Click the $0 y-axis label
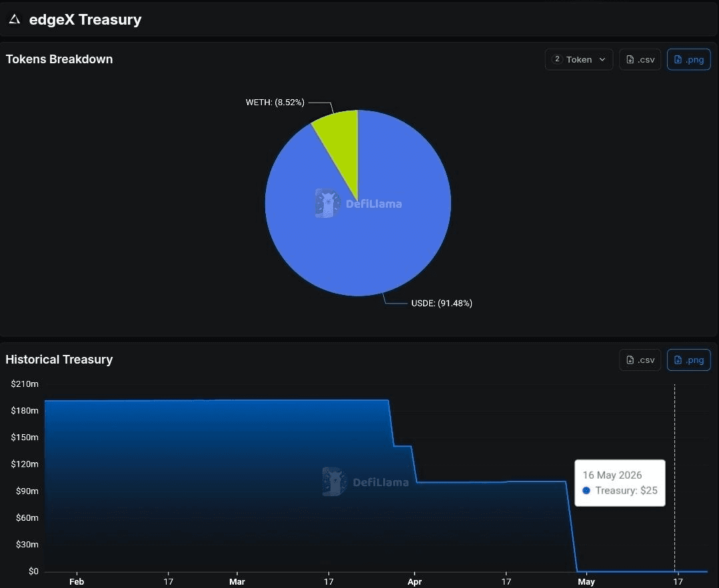 coord(33,571)
